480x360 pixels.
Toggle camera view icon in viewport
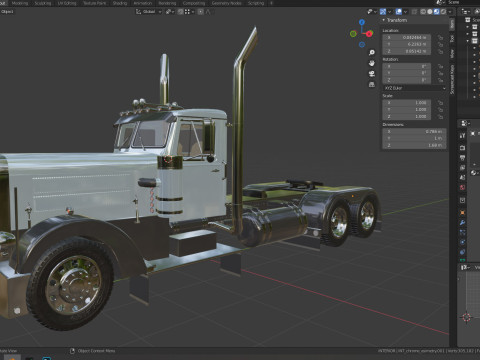[372, 74]
